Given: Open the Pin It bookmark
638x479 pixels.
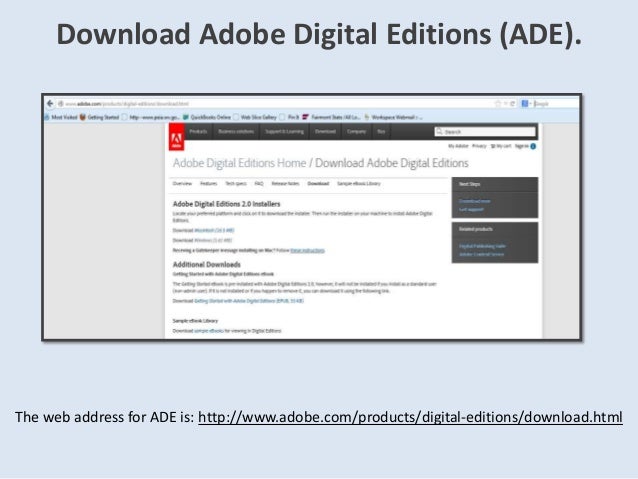Looking at the screenshot, I should tap(289, 117).
